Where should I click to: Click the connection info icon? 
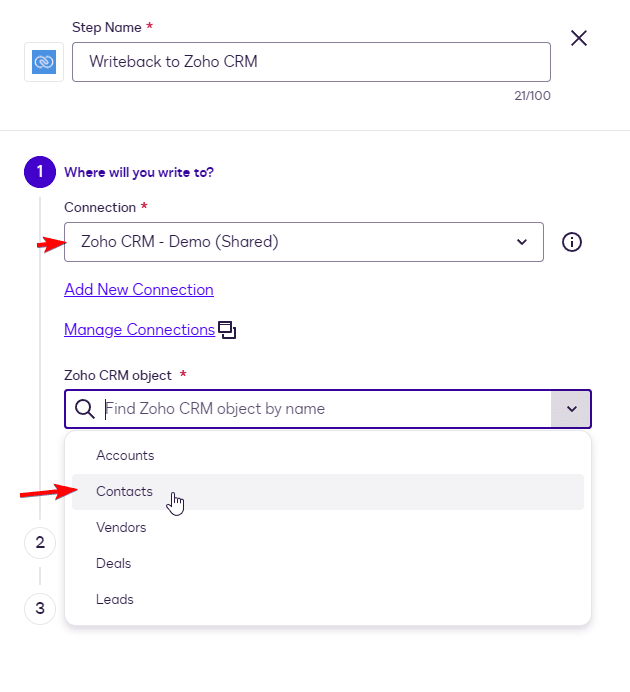(572, 242)
